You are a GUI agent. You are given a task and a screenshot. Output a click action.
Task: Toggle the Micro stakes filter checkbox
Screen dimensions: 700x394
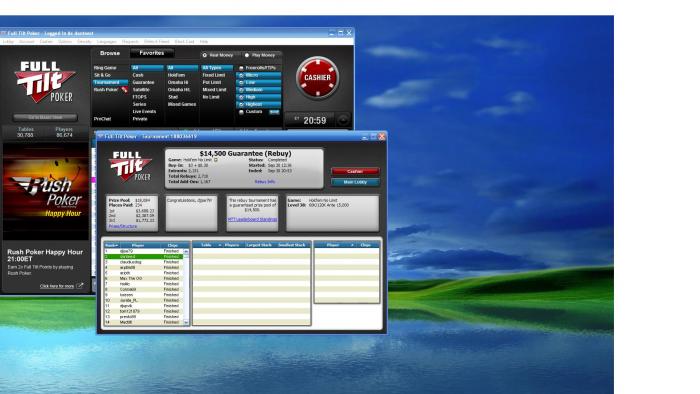coord(241,75)
